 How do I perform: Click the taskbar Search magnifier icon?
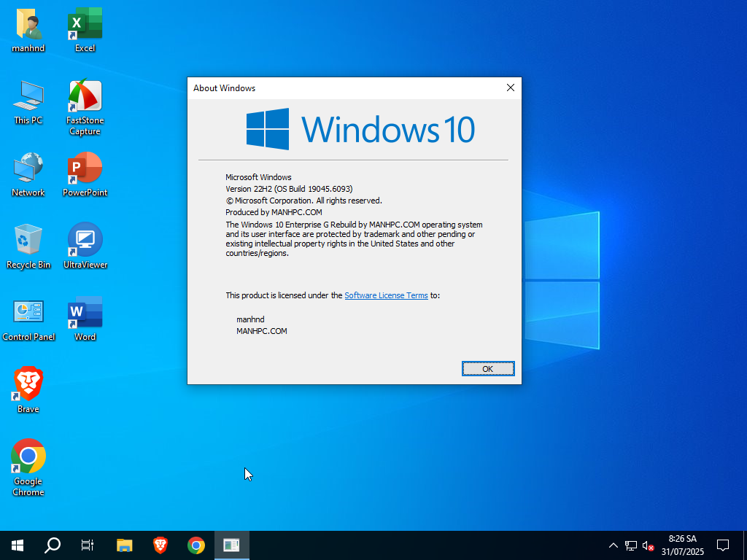click(53, 545)
